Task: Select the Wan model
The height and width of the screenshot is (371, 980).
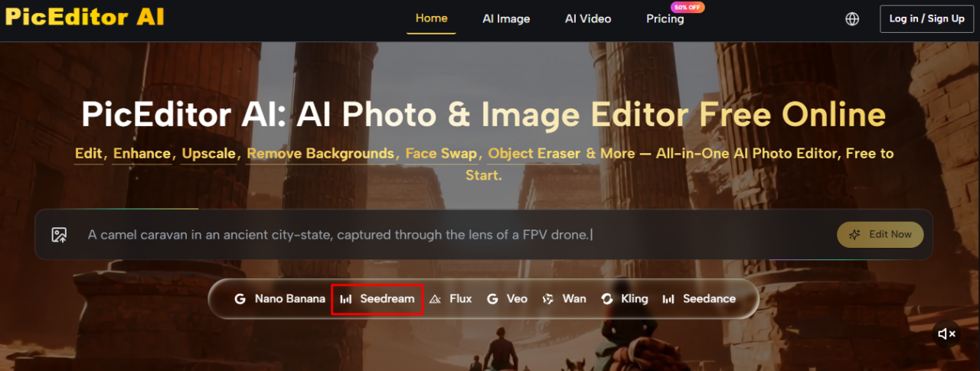Action: (x=563, y=299)
